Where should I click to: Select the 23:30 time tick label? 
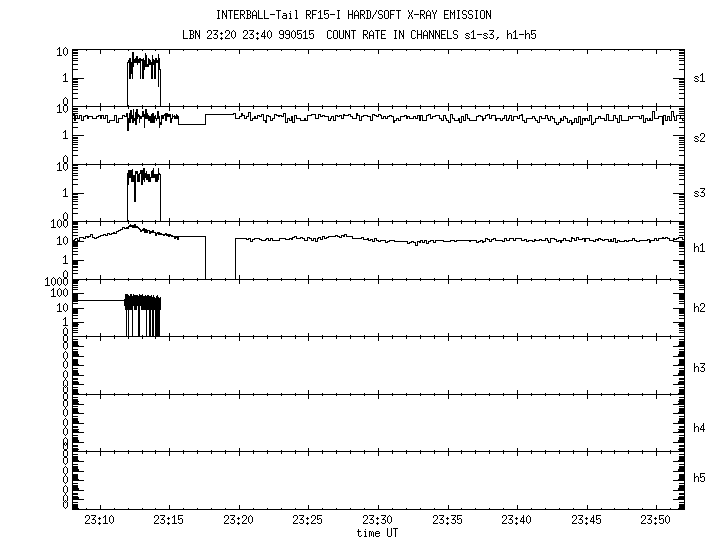point(378,520)
